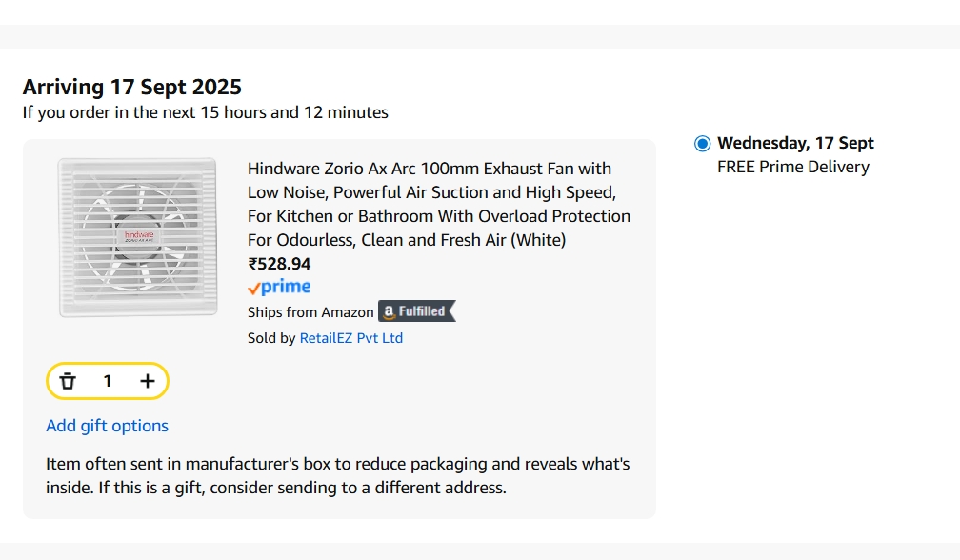Click the FREE Prime Delivery label text
960x560 pixels.
click(x=792, y=167)
